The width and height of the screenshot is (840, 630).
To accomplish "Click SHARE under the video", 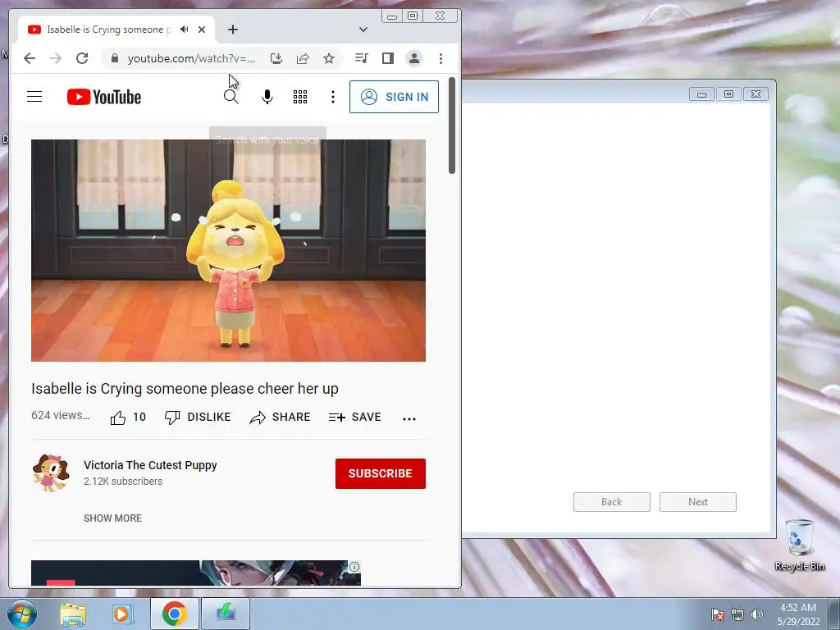I will tap(280, 418).
